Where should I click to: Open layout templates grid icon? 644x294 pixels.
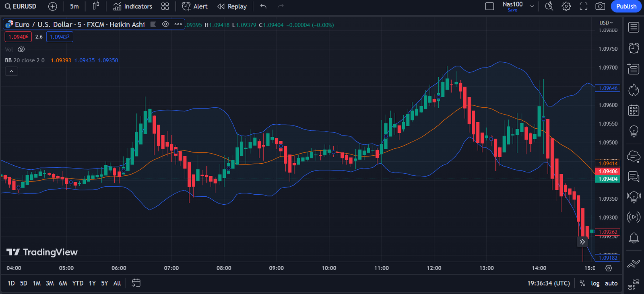[165, 6]
